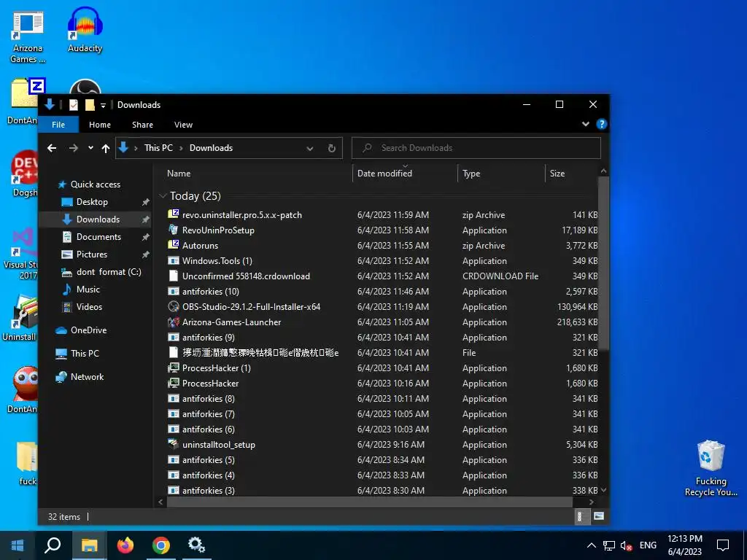Viewport: 747px width, 560px height.
Task: Open Audacity desktop shortcut
Action: click(85, 29)
